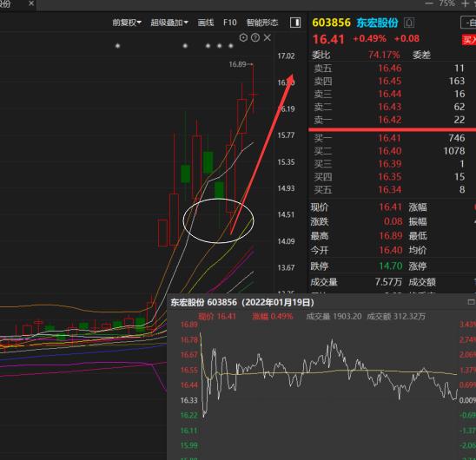Select the 买三 price 16.39
Viewport: 476px width, 460px height.
(x=389, y=164)
